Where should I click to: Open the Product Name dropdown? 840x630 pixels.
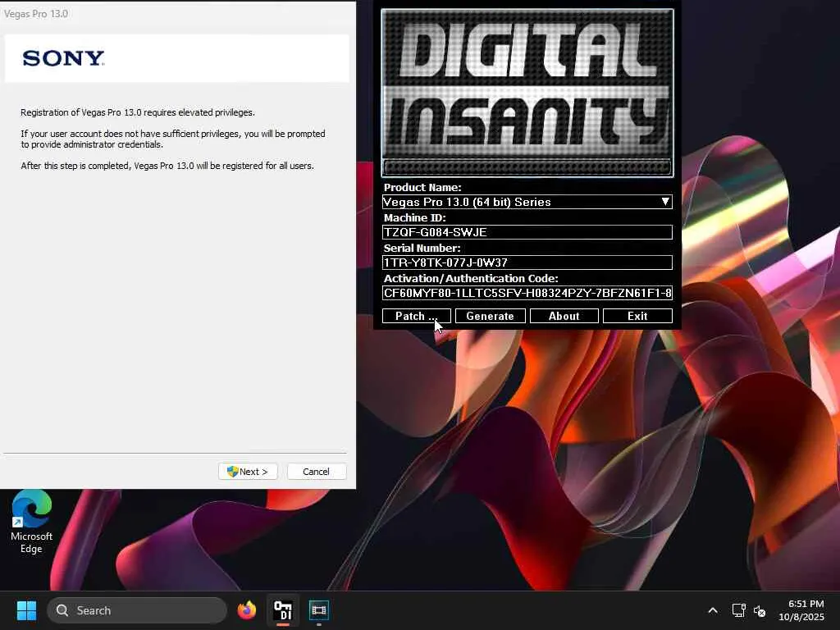point(527,202)
